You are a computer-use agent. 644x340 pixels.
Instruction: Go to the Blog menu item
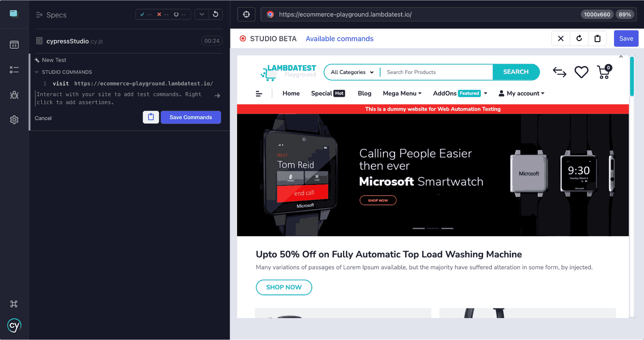pos(364,93)
